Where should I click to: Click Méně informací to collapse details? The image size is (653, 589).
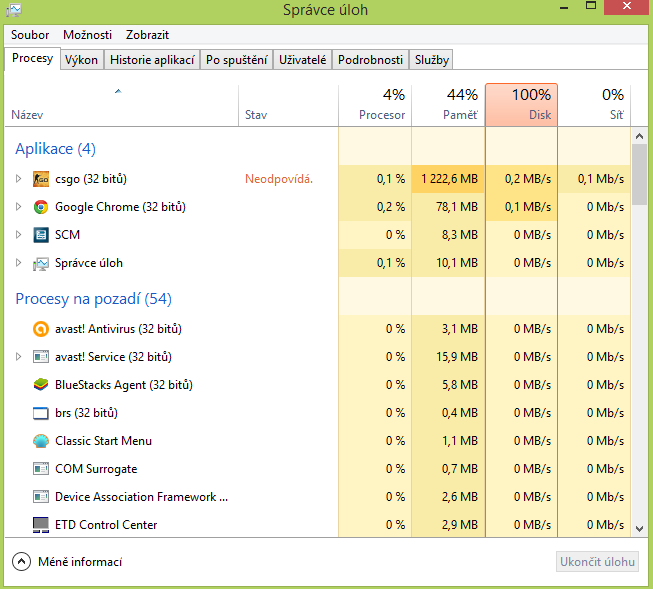tap(80, 562)
